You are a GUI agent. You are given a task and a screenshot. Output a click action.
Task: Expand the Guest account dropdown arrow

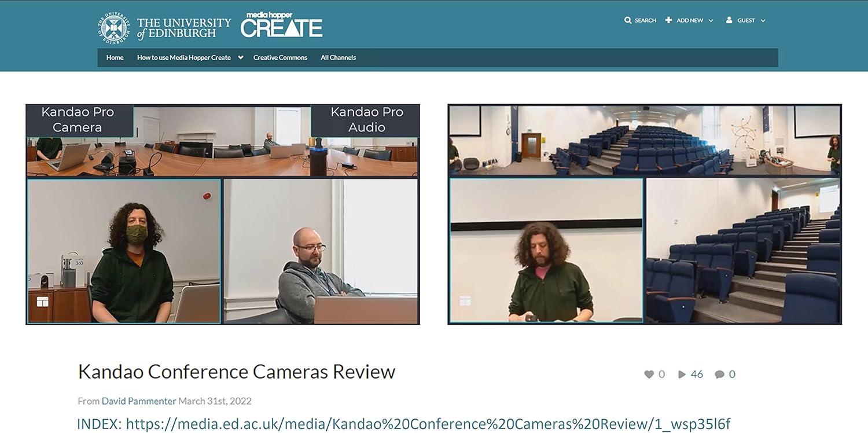pos(763,20)
